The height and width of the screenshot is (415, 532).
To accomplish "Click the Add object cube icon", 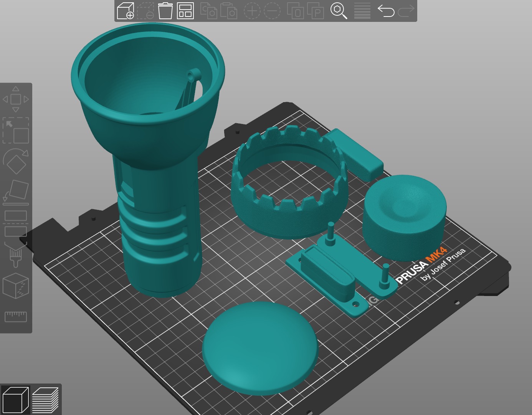I will (125, 11).
